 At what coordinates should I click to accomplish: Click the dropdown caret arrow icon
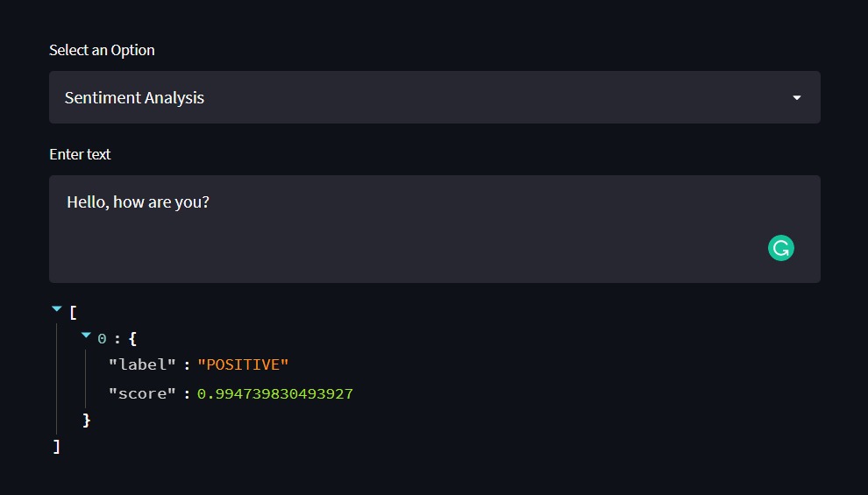pos(797,98)
